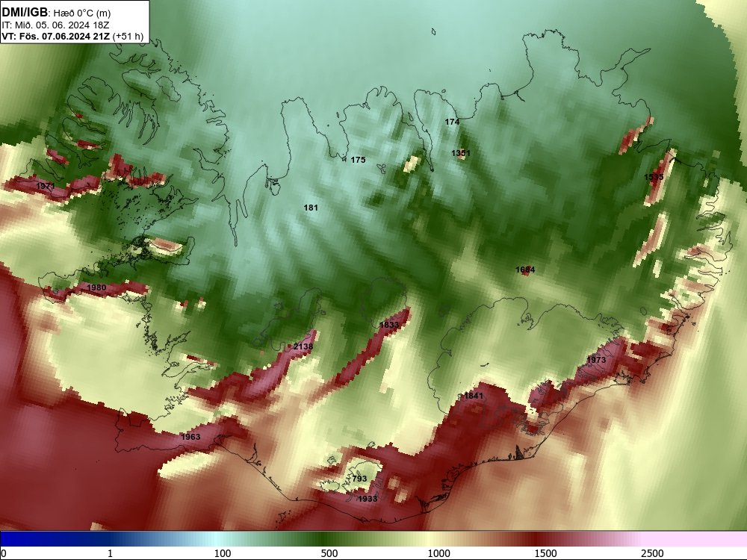Screen dimensions: 747x560
Task: Click the legend label 2500
Action: (652, 553)
